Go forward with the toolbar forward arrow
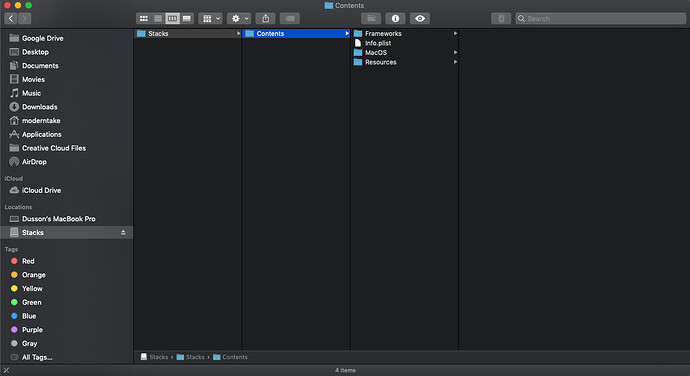This screenshot has width=690, height=376. [x=25, y=18]
